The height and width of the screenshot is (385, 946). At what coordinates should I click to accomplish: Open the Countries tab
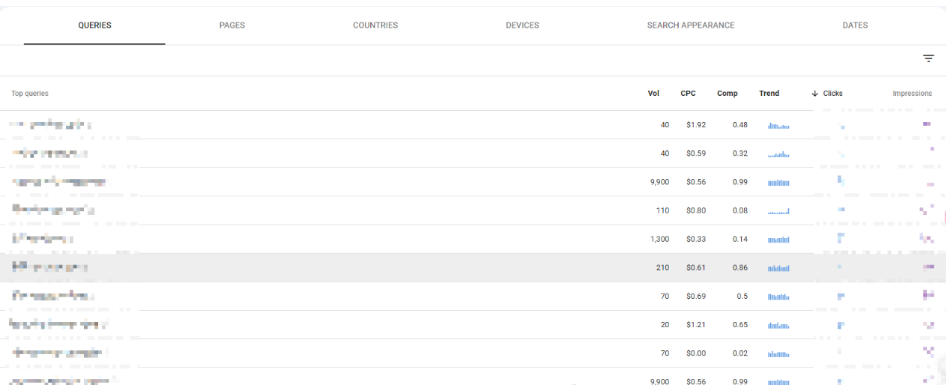coord(375,25)
